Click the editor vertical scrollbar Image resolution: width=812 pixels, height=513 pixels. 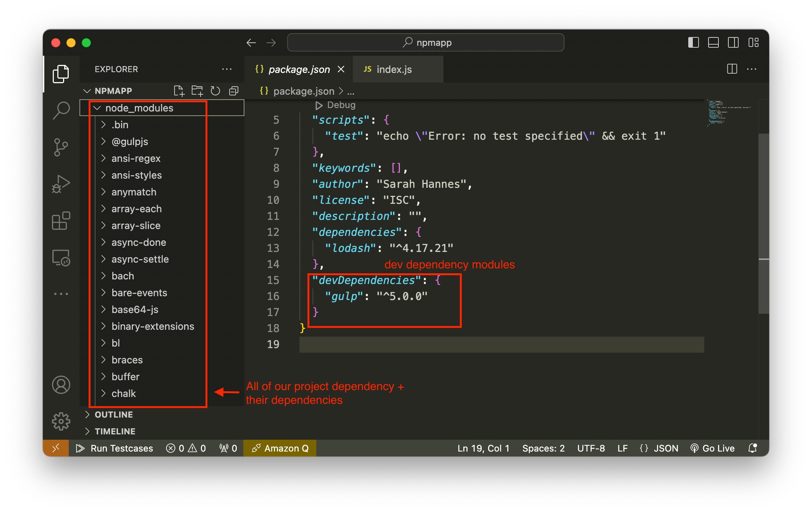click(763, 223)
